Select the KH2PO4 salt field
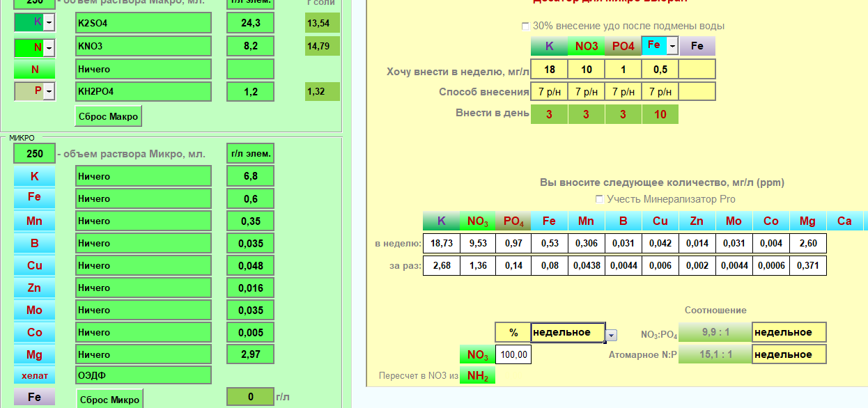 (x=143, y=92)
